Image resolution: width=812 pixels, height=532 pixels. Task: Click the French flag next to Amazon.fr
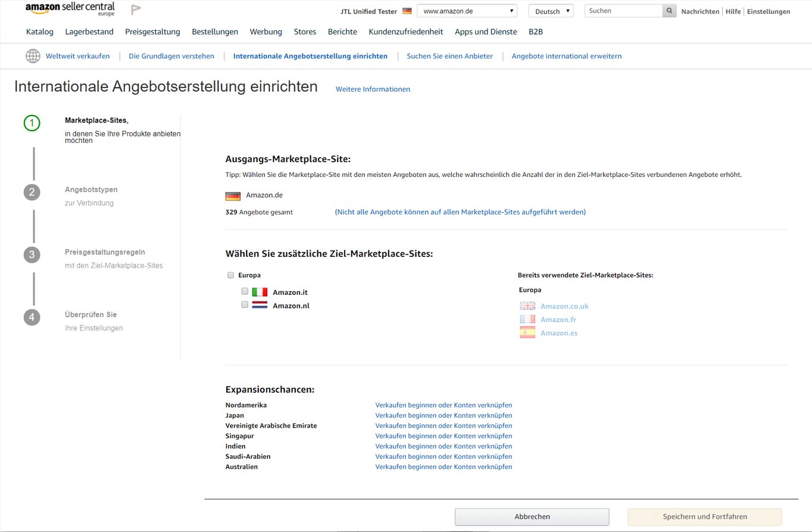pyautogui.click(x=527, y=319)
